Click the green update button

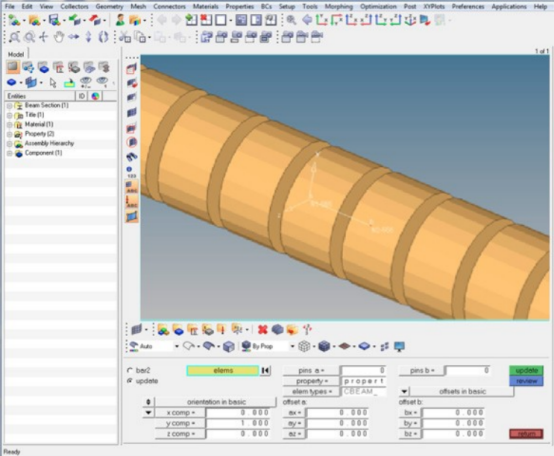pyautogui.click(x=526, y=371)
